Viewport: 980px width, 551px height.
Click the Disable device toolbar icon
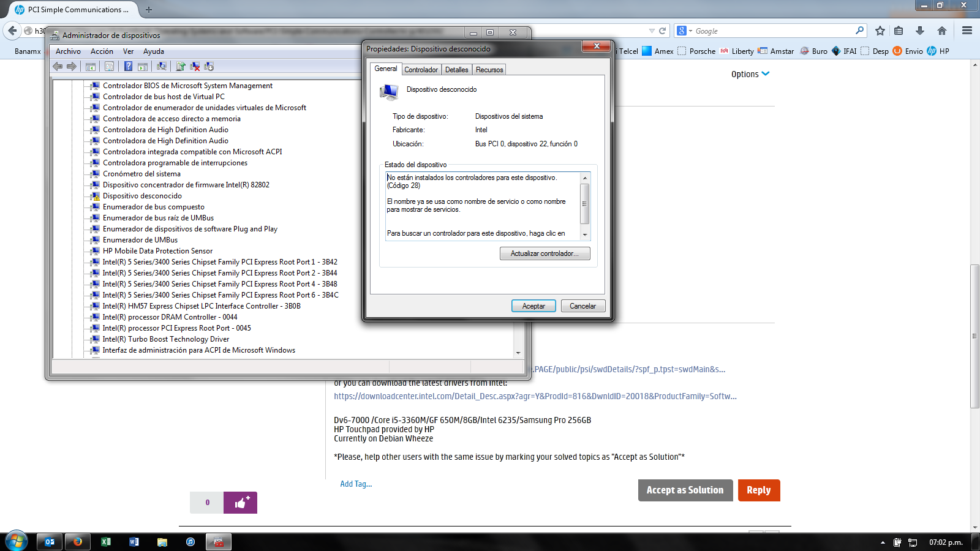point(209,66)
